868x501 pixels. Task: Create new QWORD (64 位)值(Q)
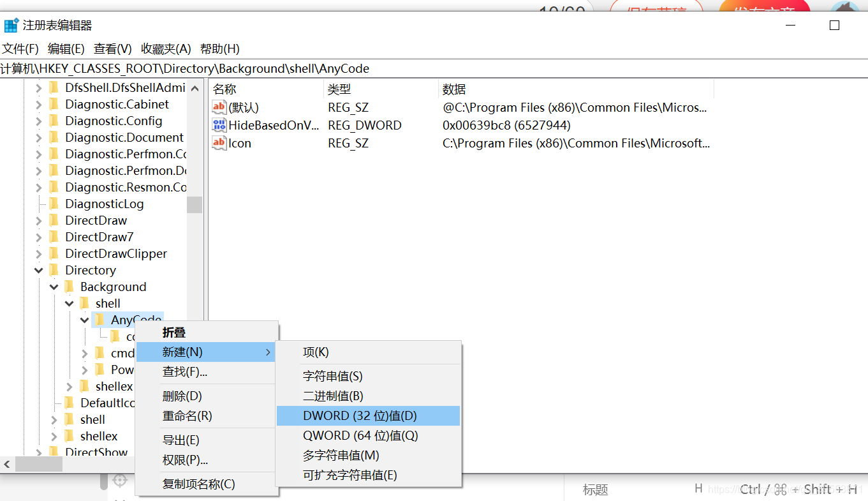[x=368, y=435]
